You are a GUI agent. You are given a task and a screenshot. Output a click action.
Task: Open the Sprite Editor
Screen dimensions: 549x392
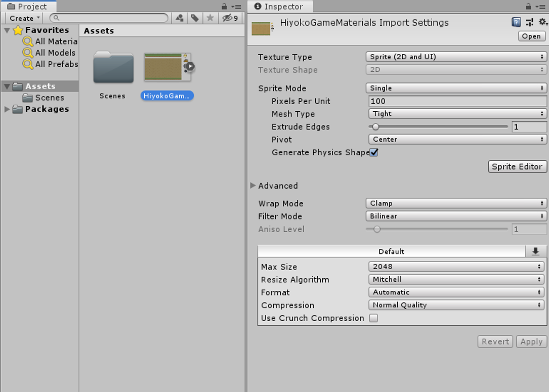517,166
